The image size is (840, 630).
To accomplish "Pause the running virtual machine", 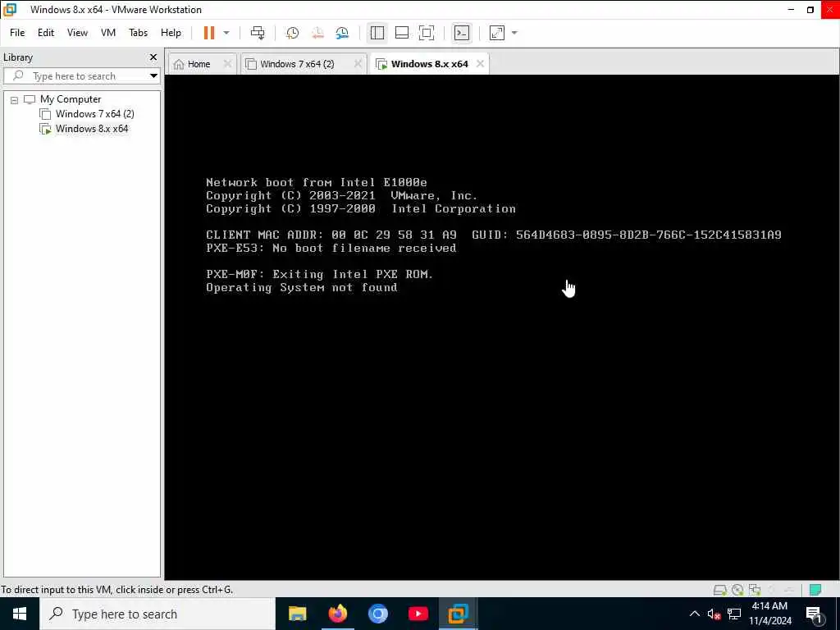I will pyautogui.click(x=209, y=33).
